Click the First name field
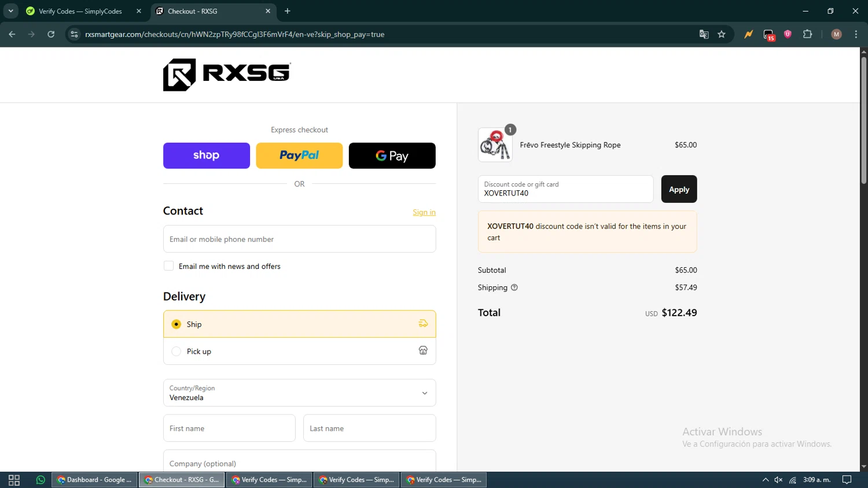This screenshot has height=488, width=868. (x=229, y=428)
